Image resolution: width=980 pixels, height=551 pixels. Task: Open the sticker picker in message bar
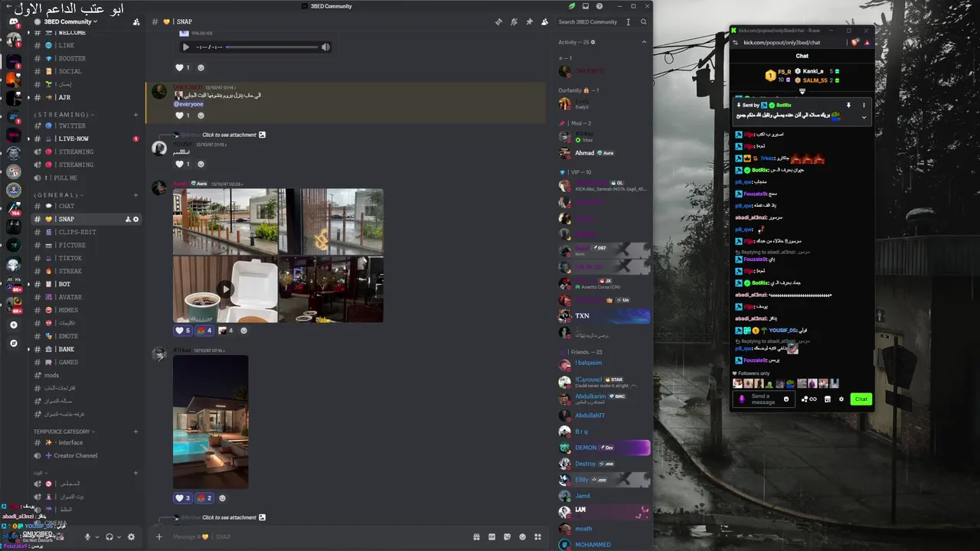tap(507, 536)
